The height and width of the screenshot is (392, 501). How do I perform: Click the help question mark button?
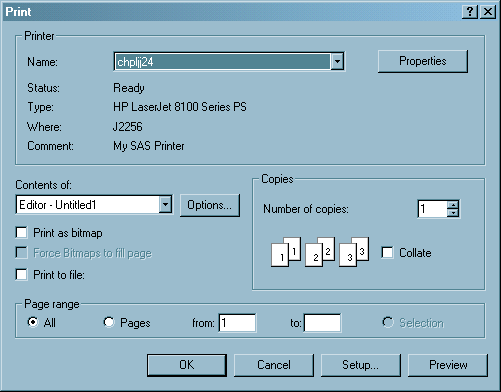click(x=470, y=12)
